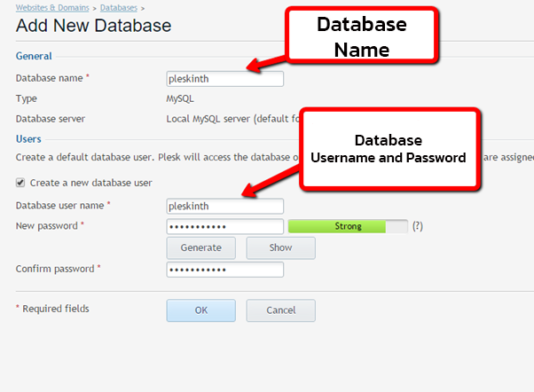Toggle the Create a new database user checkbox

21,183
